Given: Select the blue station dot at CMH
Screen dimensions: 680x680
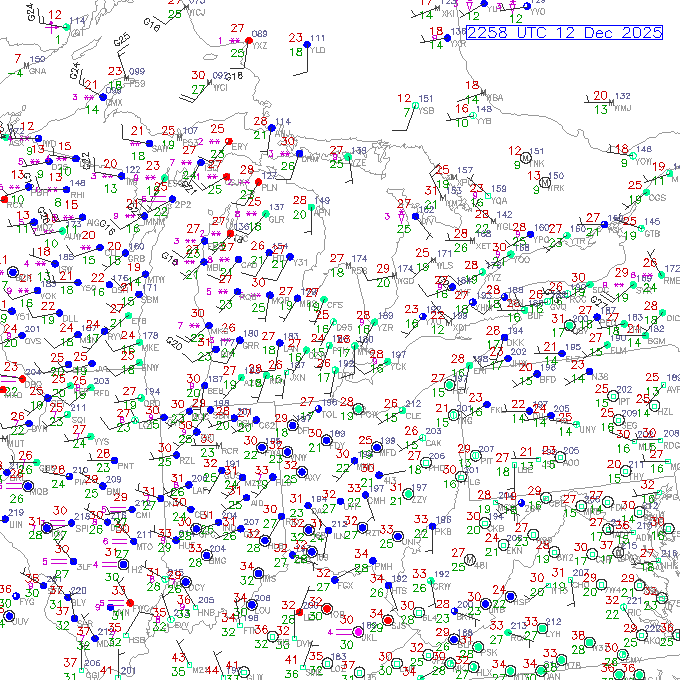Looking at the screenshot, I should click(x=365, y=495).
